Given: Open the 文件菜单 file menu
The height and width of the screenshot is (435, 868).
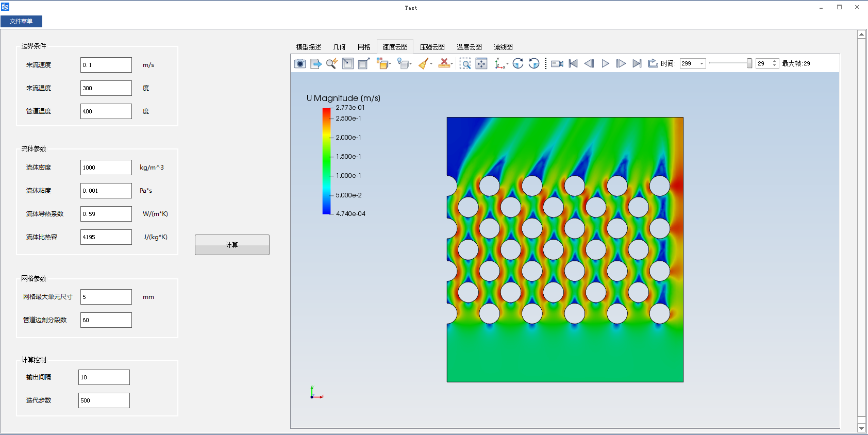Looking at the screenshot, I should 21,21.
